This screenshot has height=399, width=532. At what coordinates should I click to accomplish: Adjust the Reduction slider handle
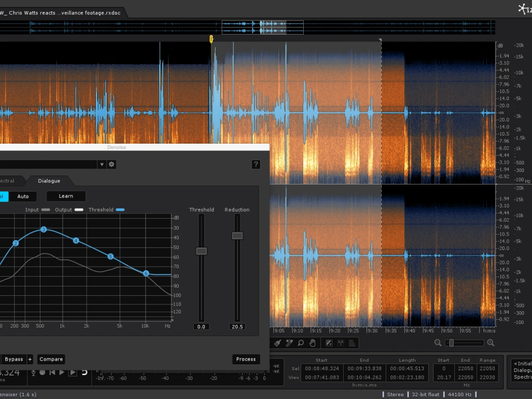tap(237, 236)
